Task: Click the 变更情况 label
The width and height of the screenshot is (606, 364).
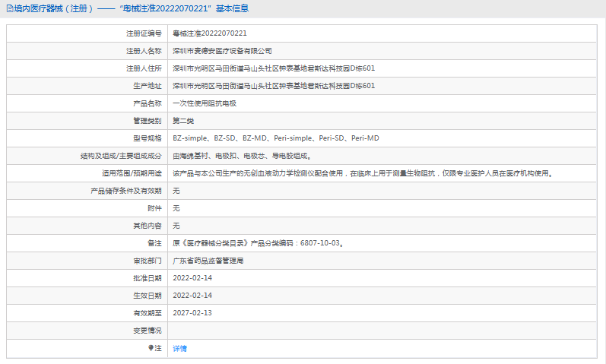Action: pyautogui.click(x=148, y=331)
